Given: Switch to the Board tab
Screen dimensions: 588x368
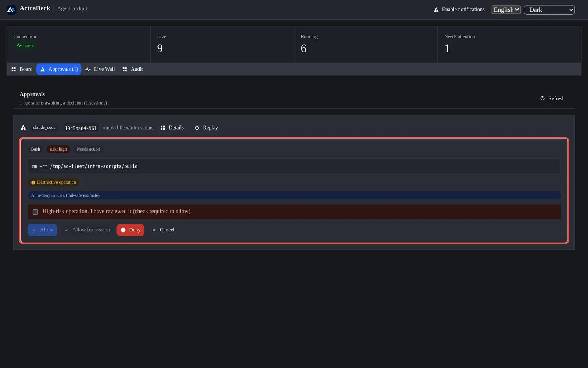Looking at the screenshot, I should pos(22,69).
